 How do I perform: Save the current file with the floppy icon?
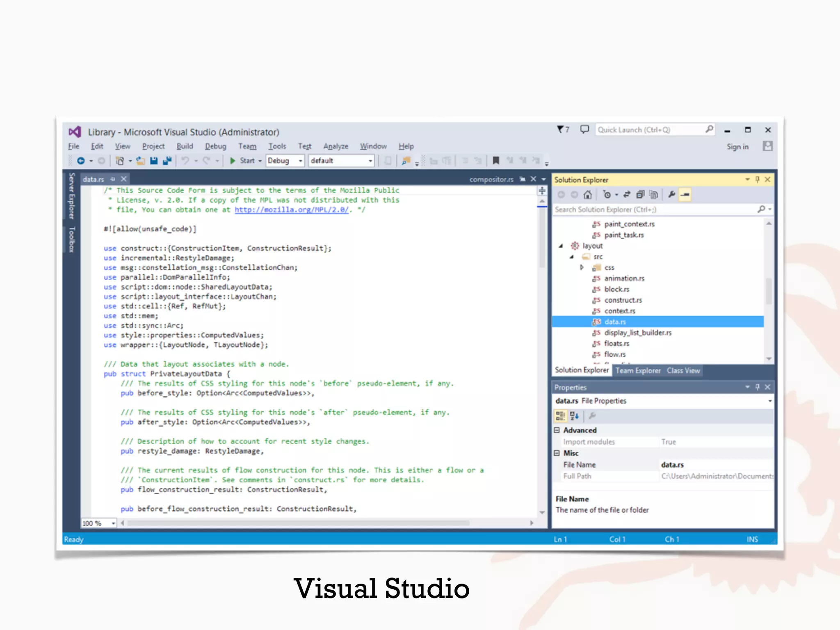(x=154, y=161)
